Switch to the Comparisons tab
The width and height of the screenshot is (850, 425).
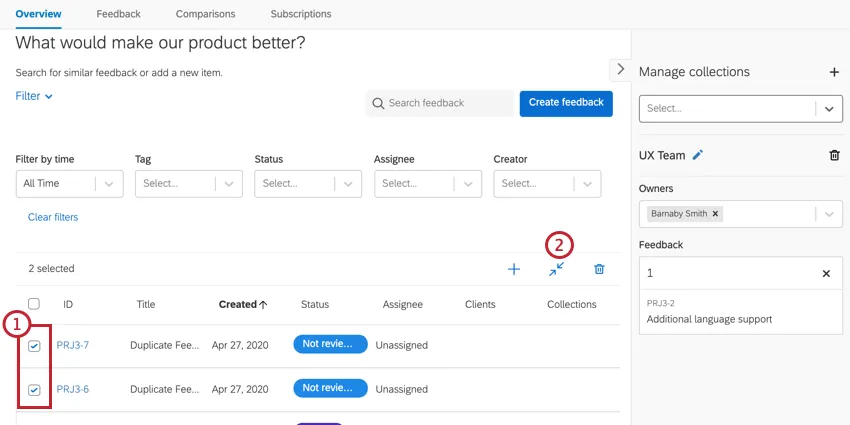205,14
